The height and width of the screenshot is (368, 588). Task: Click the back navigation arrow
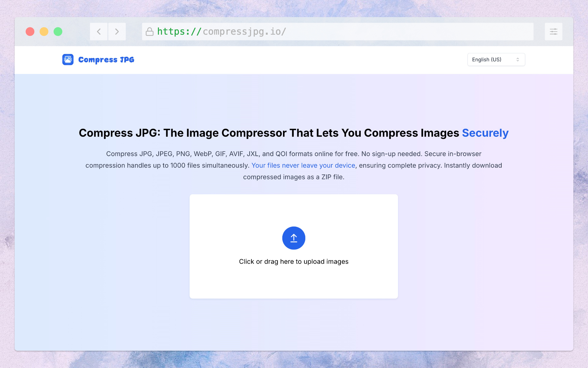click(99, 31)
